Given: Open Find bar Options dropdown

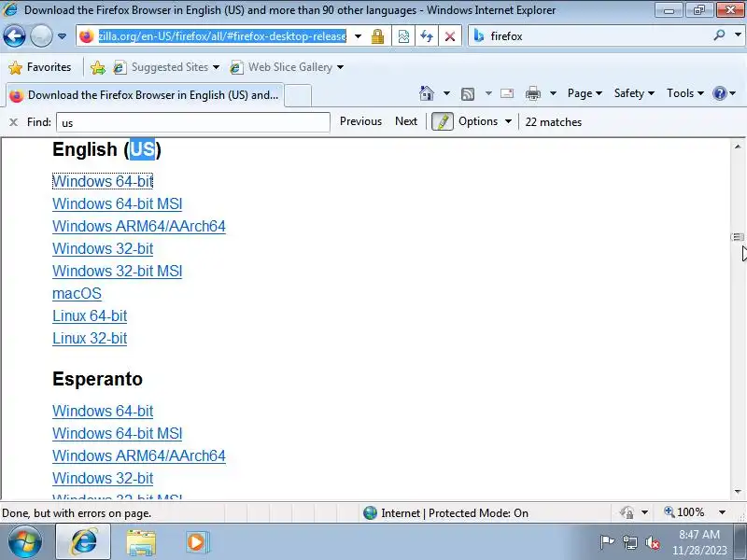Looking at the screenshot, I should (x=485, y=121).
